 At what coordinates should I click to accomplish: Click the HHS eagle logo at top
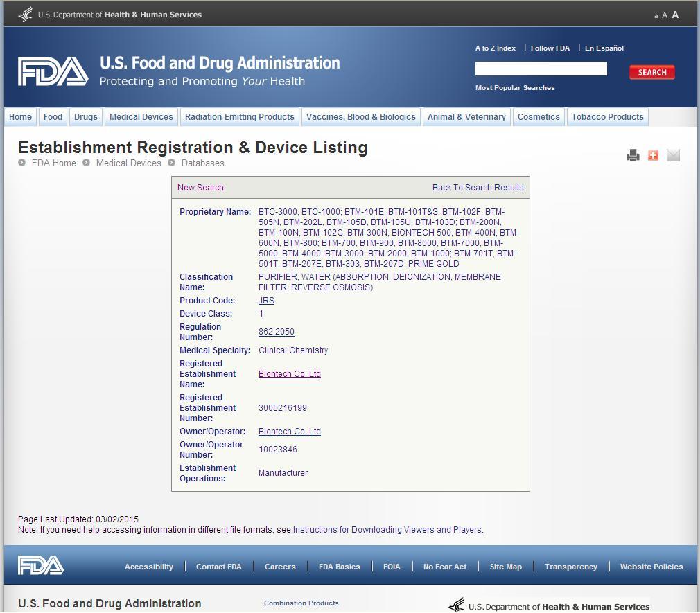pyautogui.click(x=26, y=14)
